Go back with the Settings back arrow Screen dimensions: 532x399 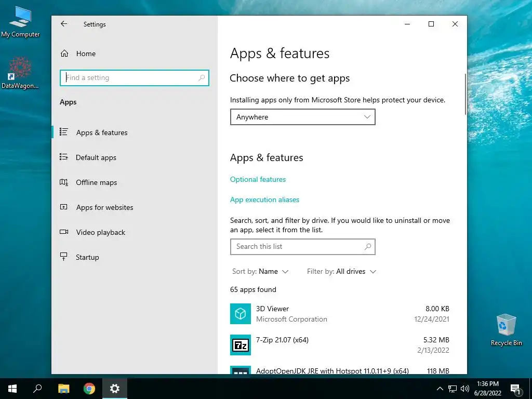tap(64, 24)
